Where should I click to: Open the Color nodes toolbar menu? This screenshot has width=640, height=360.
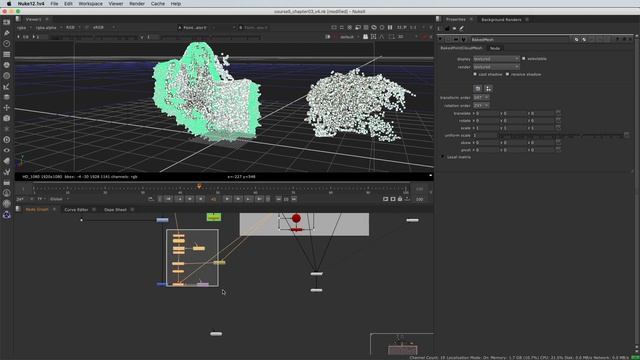pos(7,65)
